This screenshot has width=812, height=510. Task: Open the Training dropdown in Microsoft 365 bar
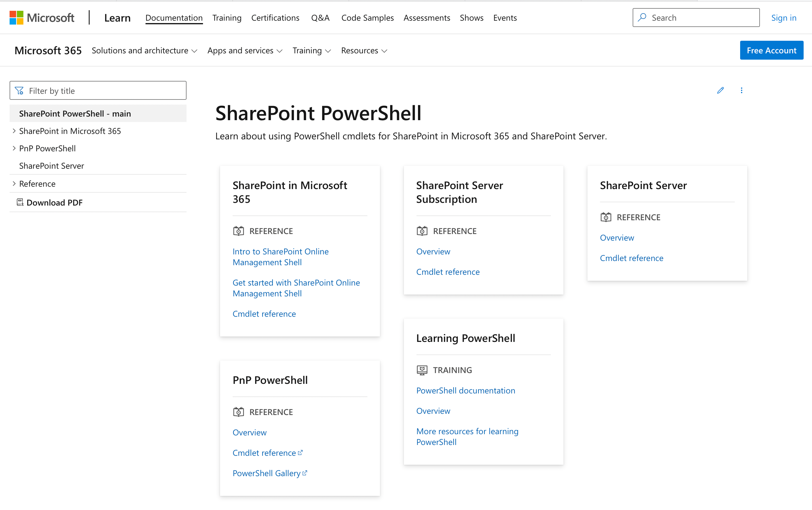pos(312,50)
